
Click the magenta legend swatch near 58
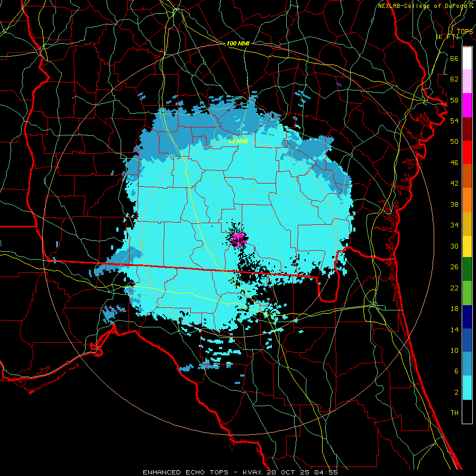467,105
